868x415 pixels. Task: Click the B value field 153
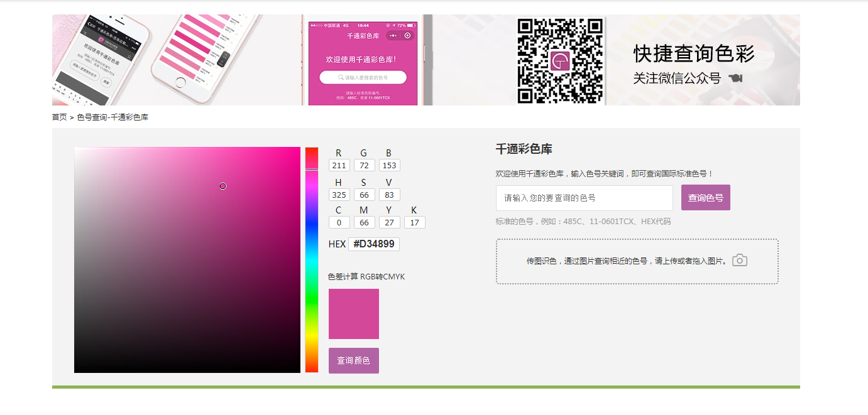[390, 165]
